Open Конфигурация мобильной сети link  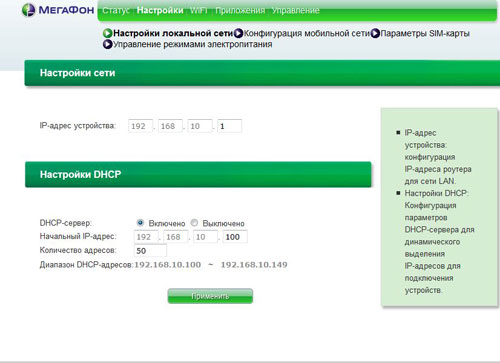[307, 33]
